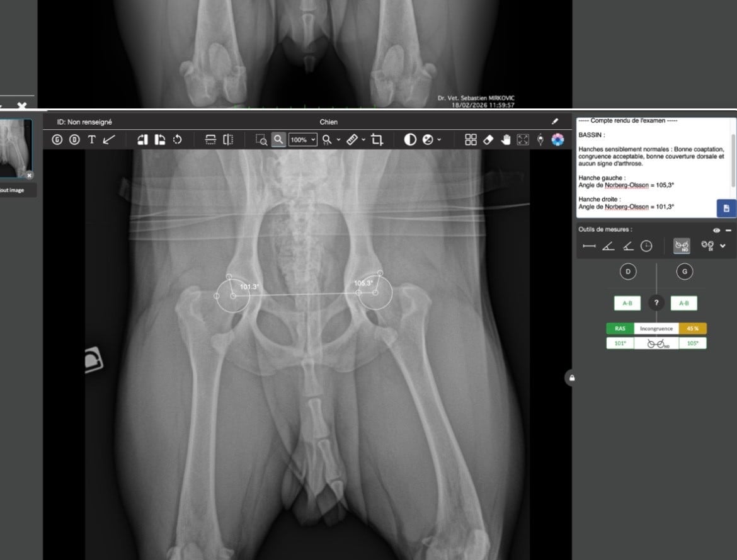Image resolution: width=737 pixels, height=560 pixels.
Task: Click the arrow annotation tool
Action: [109, 140]
